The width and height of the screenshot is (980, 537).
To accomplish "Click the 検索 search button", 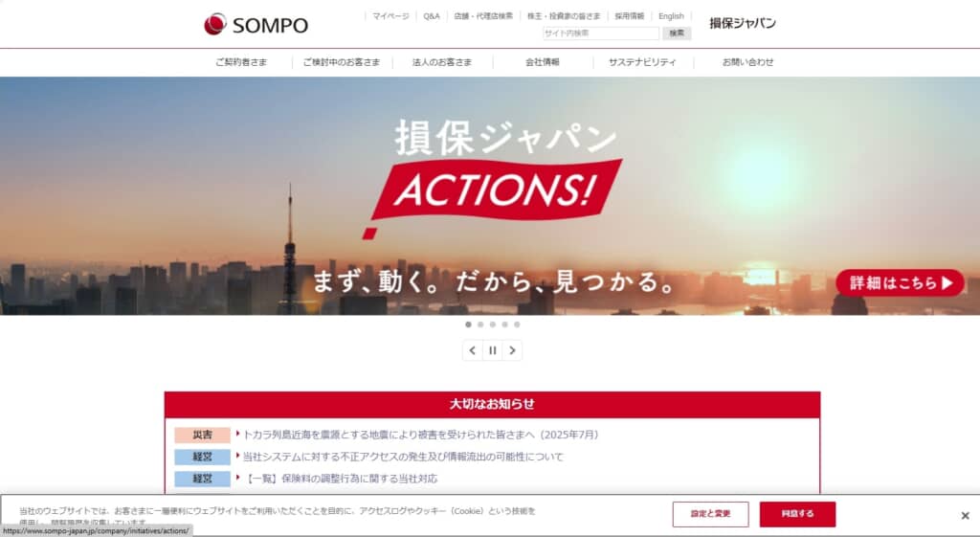I will pyautogui.click(x=677, y=34).
